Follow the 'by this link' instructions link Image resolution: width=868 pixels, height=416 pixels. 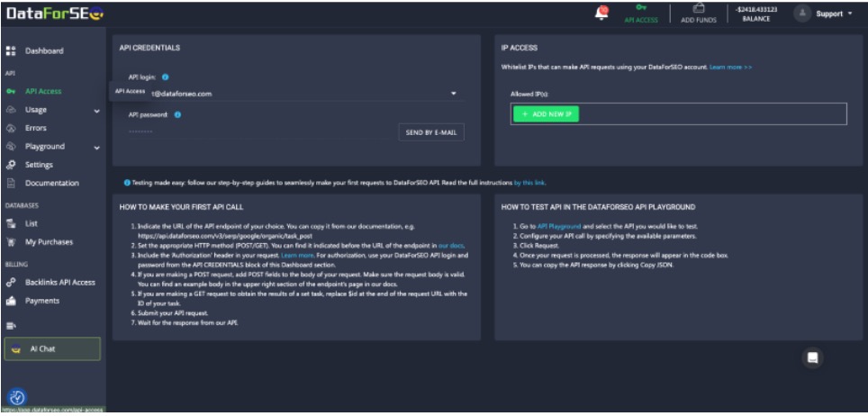pyautogui.click(x=531, y=183)
